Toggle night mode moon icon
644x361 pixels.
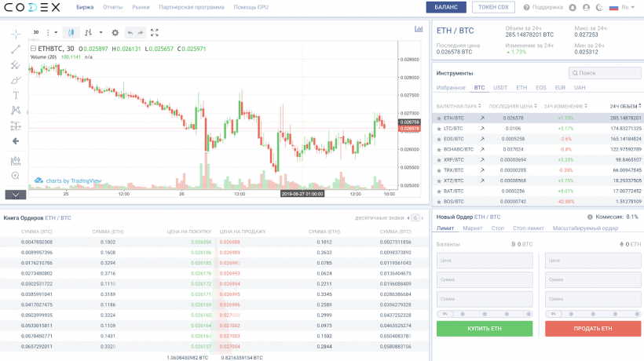600,7
